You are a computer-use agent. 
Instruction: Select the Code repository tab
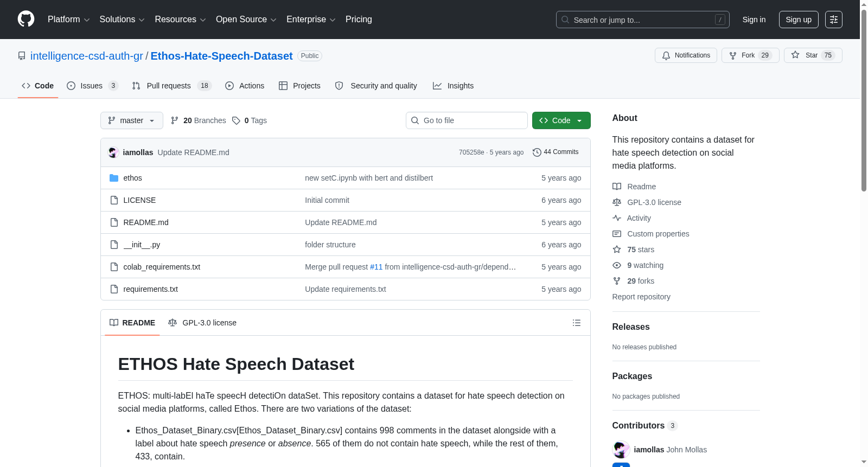tap(38, 86)
